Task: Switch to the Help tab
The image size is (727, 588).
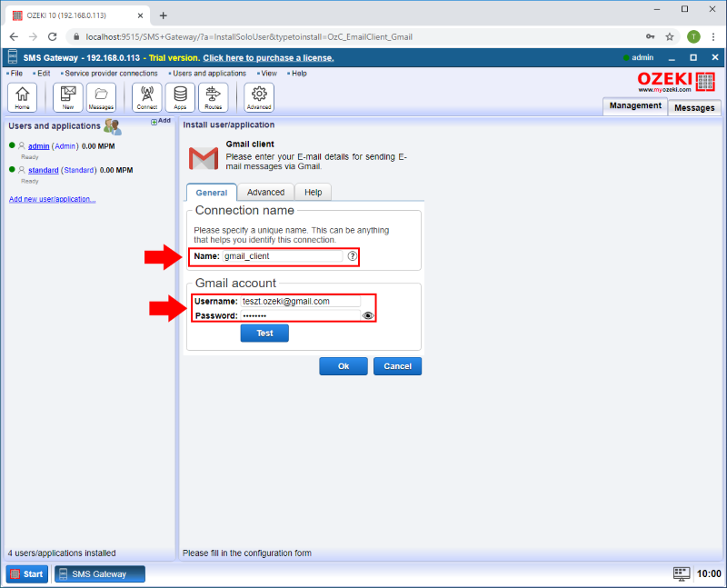Action: pyautogui.click(x=313, y=192)
